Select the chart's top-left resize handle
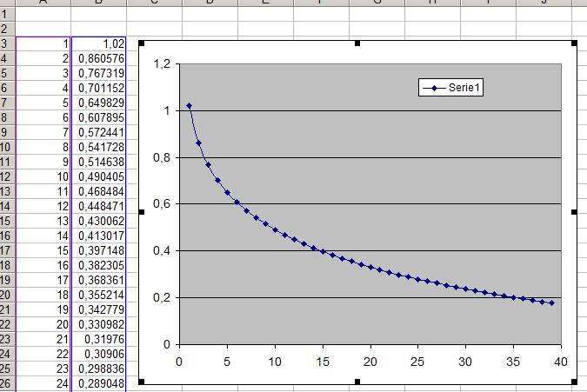The height and width of the screenshot is (392, 587). click(x=142, y=43)
